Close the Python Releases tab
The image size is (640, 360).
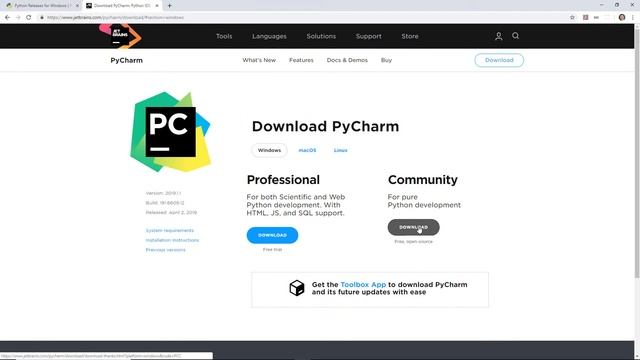[x=77, y=6]
